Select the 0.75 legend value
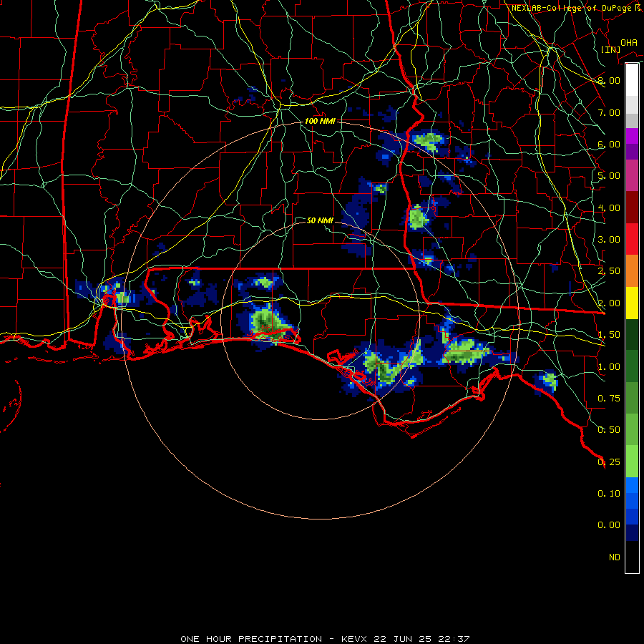Screen dimensions: 644x644 (609, 399)
